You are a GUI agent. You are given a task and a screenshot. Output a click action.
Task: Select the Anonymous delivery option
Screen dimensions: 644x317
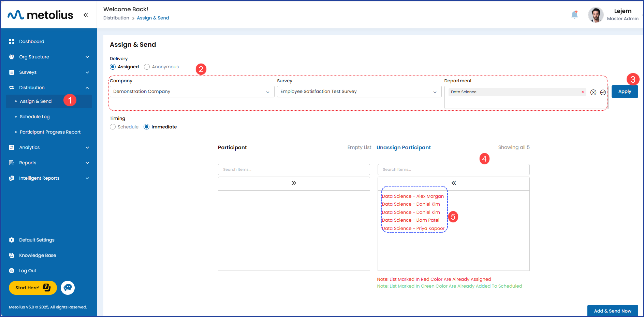[x=147, y=67]
